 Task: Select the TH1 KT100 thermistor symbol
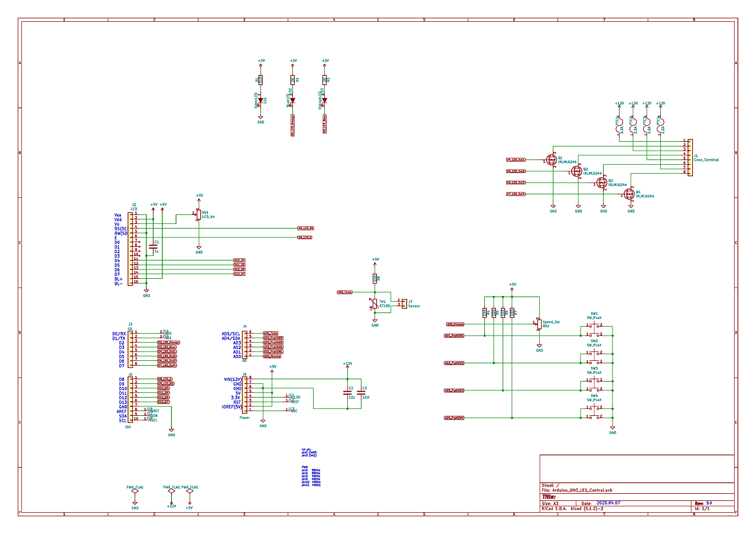pyautogui.click(x=374, y=304)
